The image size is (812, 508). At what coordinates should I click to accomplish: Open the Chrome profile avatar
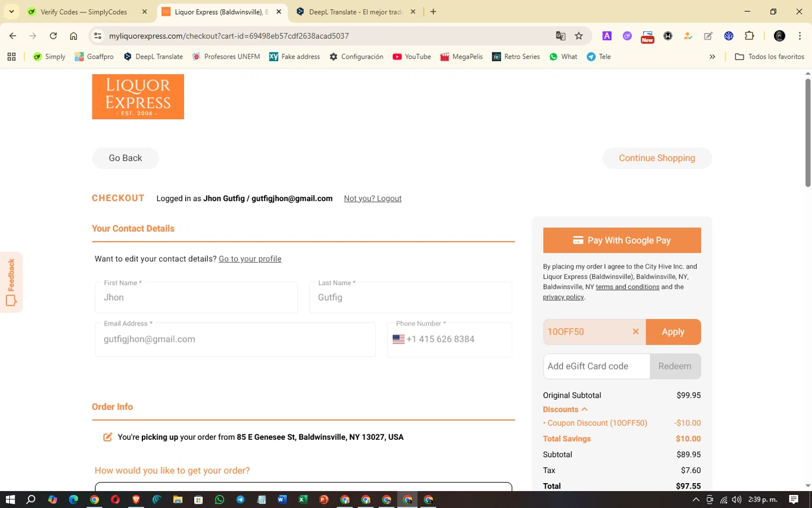coord(780,36)
